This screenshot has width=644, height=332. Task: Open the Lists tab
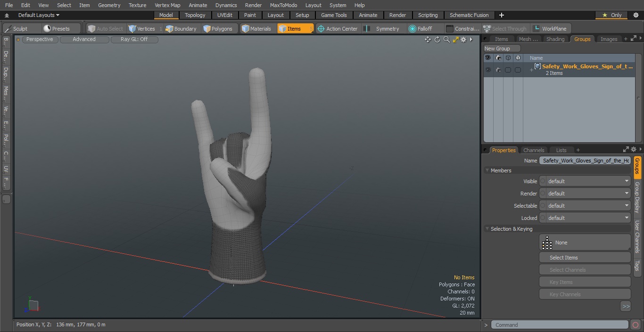561,150
